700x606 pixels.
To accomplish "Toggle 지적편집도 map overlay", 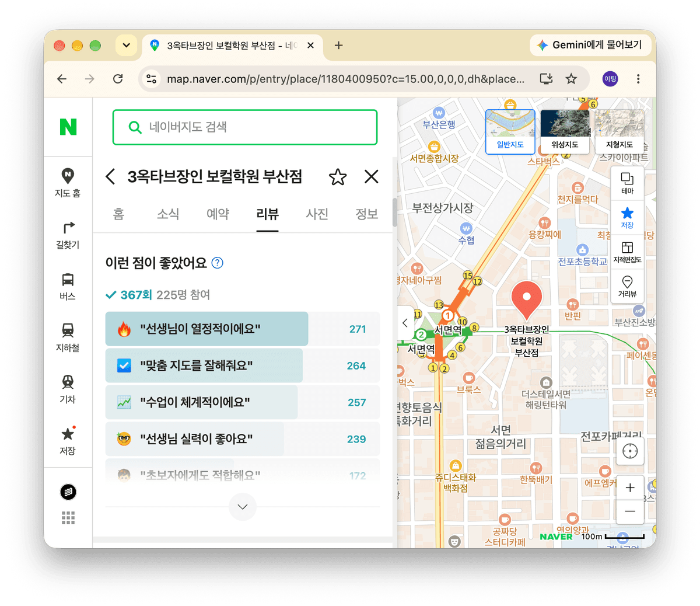I will (x=627, y=252).
